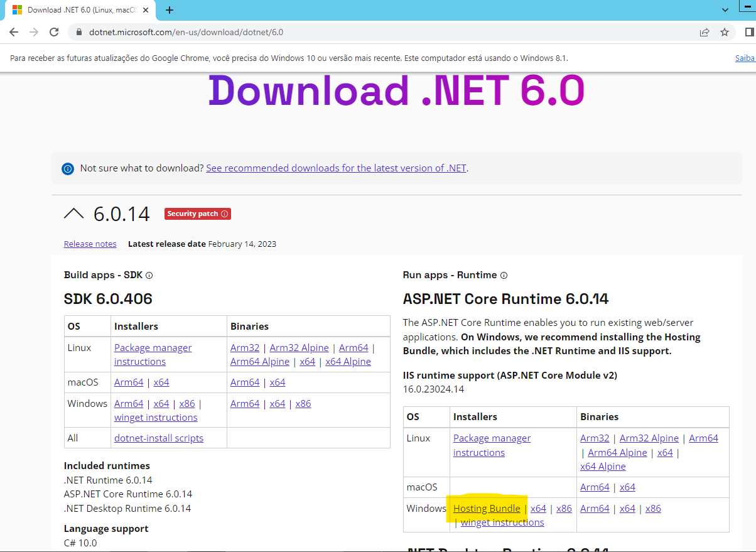Click the browser back arrow
This screenshot has height=552, width=756.
point(14,32)
